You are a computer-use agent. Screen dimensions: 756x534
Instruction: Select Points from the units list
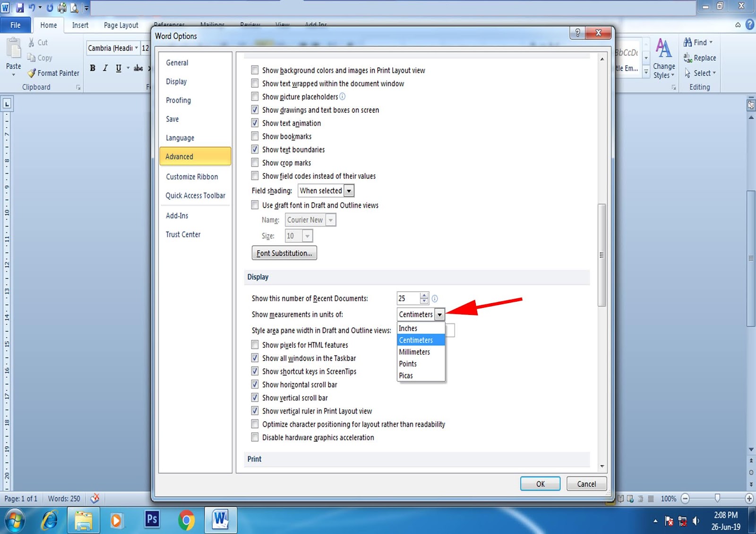click(x=421, y=364)
